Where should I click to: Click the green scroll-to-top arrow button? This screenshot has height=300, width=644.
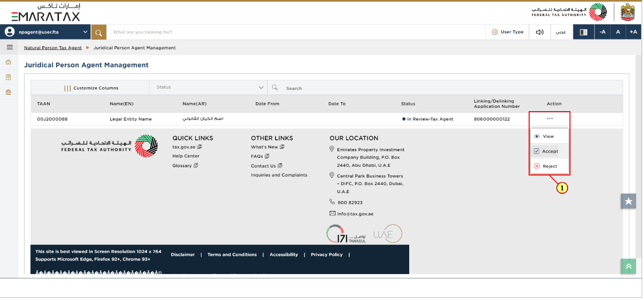click(x=628, y=266)
